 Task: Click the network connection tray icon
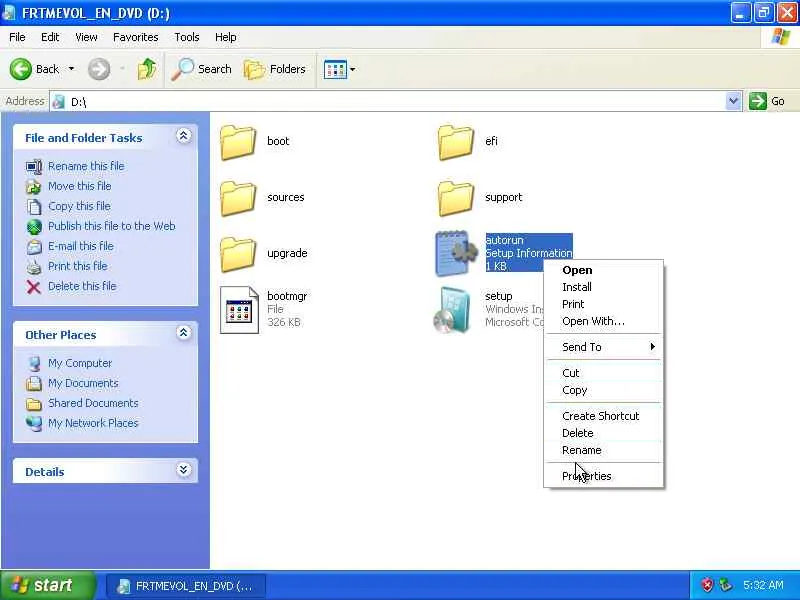coord(725,585)
